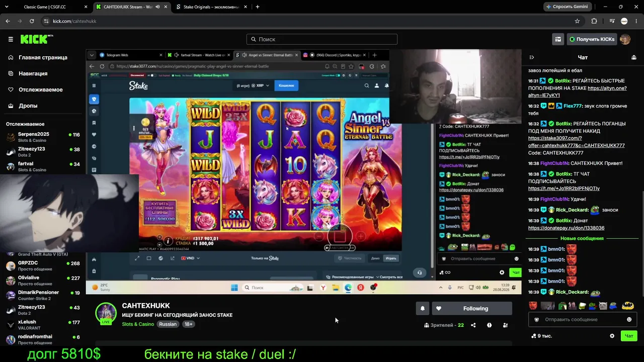Open Дропы in the sidebar
The image size is (644, 362).
[x=28, y=106]
